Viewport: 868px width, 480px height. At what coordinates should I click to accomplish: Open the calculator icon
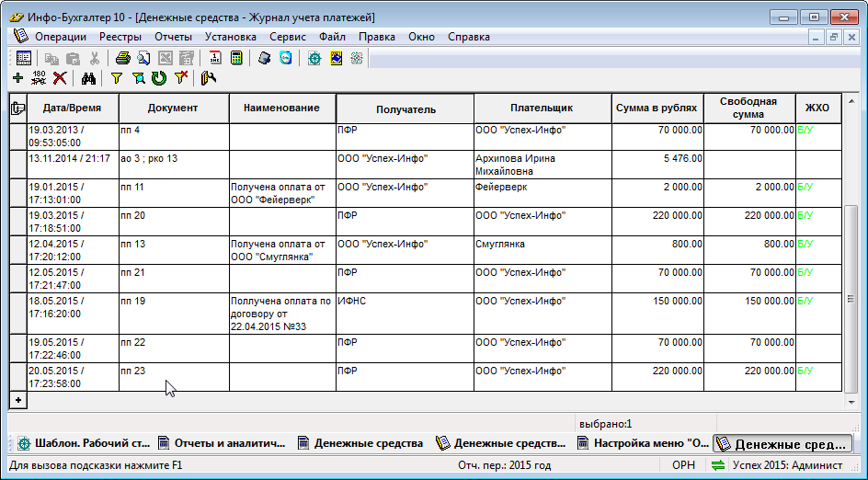pyautogui.click(x=236, y=58)
